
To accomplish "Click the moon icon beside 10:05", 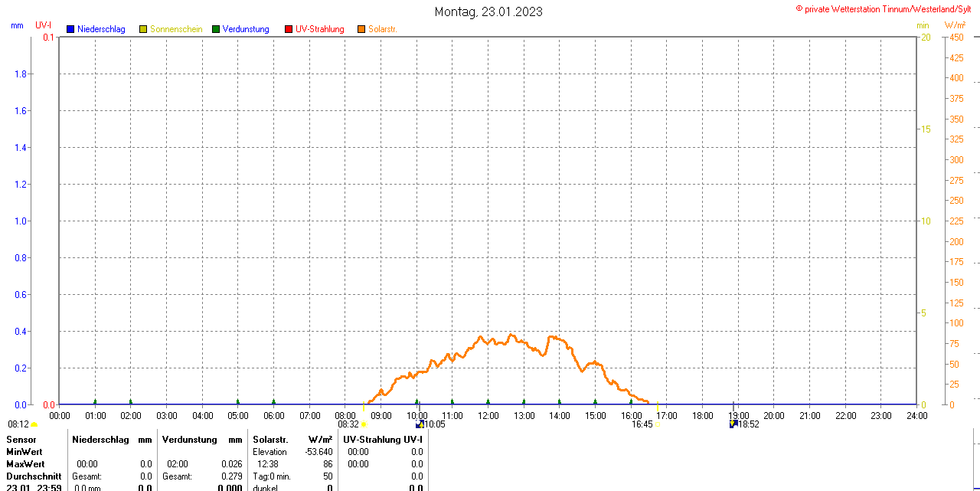I will point(419,424).
